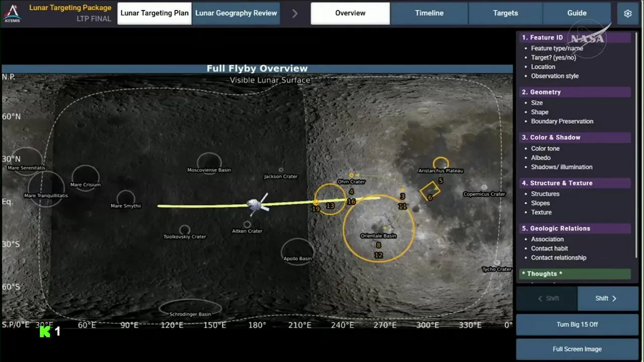Click target number 8 in Orientale Basin

[378, 245]
